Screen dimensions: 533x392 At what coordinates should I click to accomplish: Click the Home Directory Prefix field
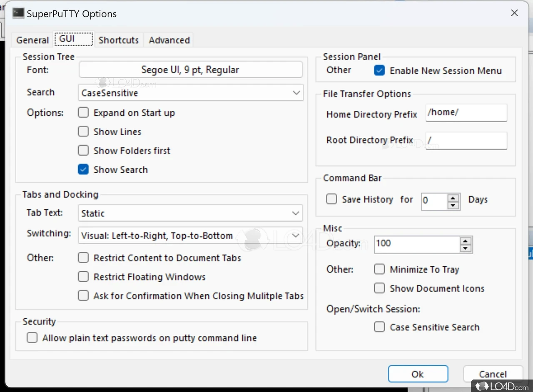(x=466, y=113)
